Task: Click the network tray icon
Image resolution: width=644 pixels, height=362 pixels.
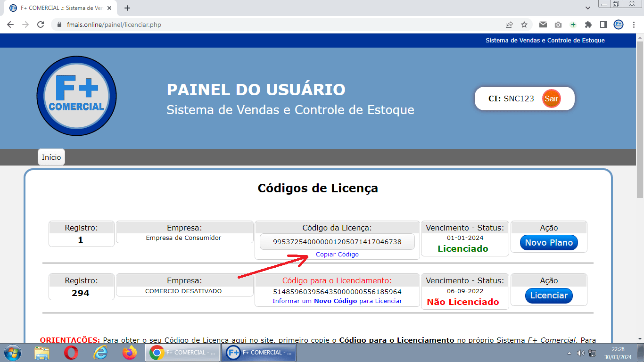Action: coord(593,353)
